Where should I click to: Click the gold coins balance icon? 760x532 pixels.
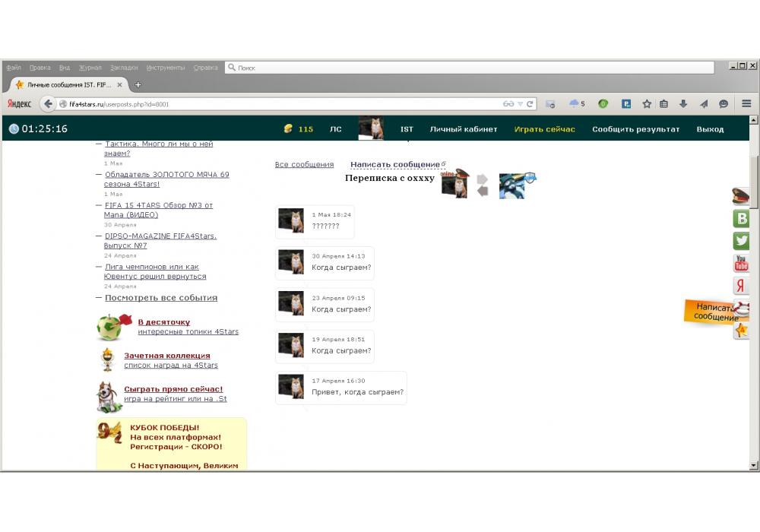(288, 129)
